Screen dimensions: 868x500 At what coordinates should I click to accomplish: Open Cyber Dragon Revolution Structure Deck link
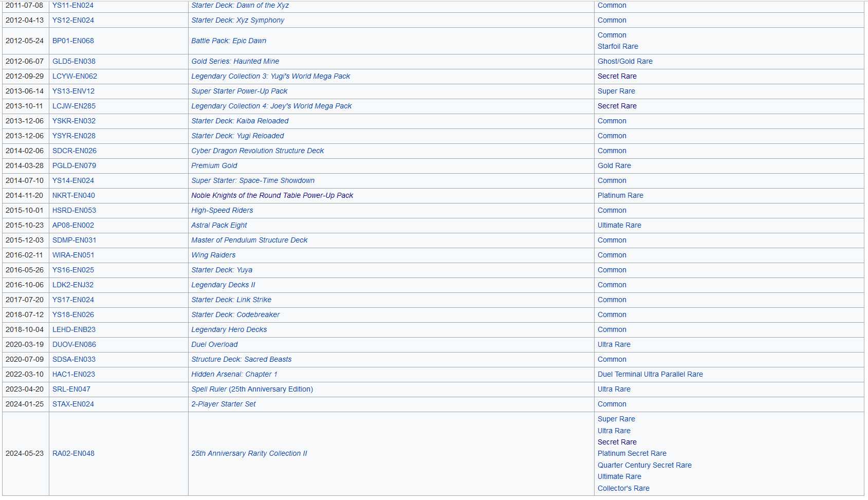(x=257, y=151)
